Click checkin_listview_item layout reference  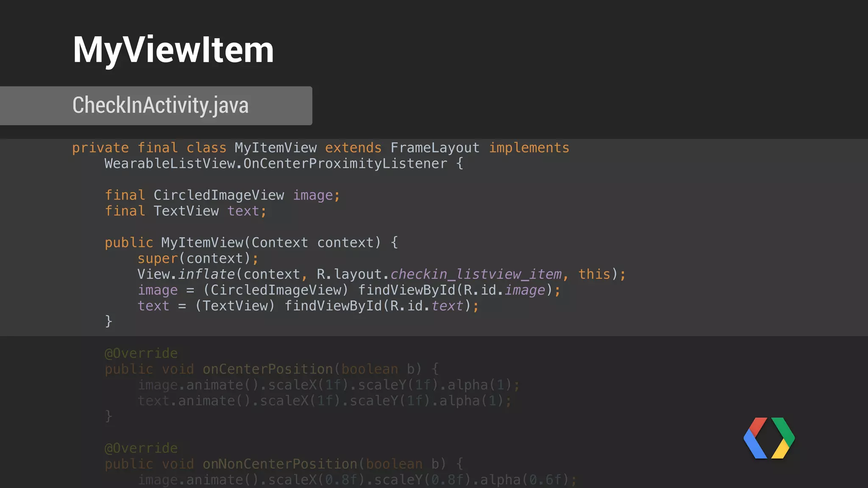pyautogui.click(x=476, y=274)
